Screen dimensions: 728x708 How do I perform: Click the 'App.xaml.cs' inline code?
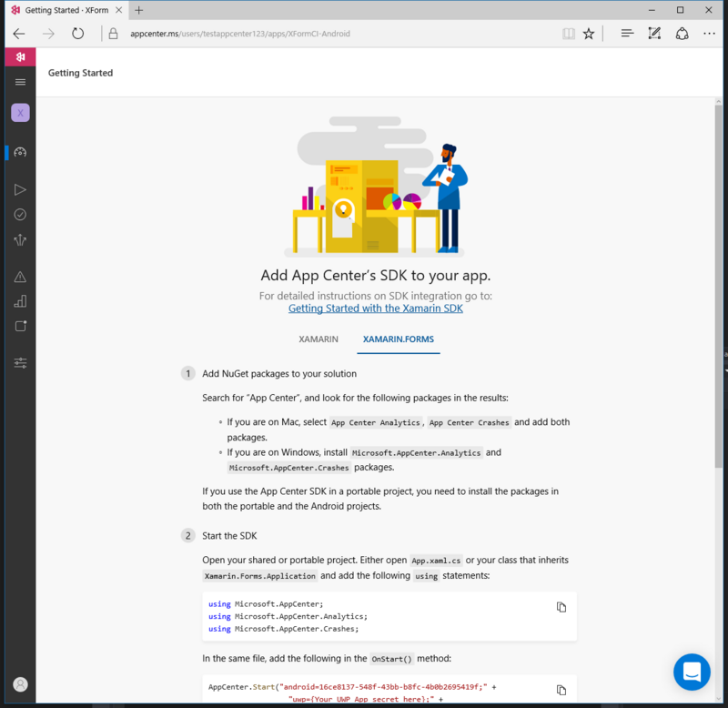point(436,561)
